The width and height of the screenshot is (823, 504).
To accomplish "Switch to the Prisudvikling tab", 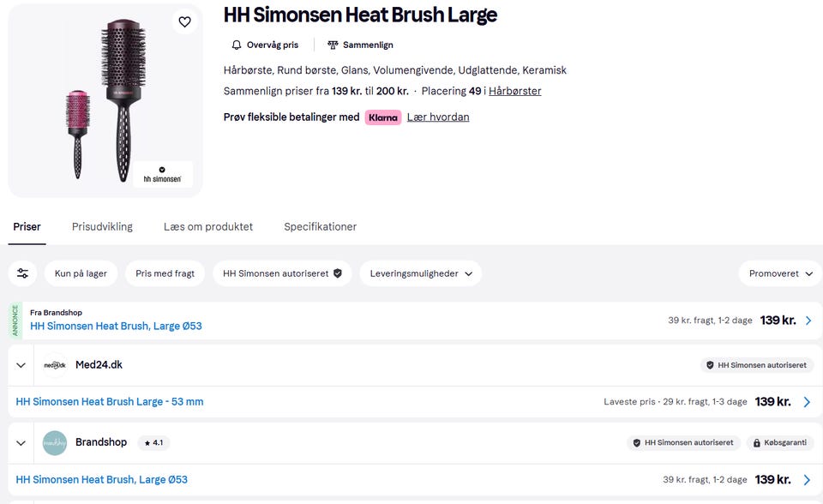I will coord(102,227).
